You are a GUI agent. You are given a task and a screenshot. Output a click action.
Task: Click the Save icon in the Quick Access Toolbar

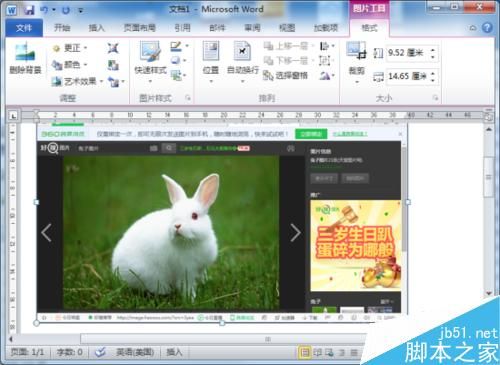coord(29,10)
